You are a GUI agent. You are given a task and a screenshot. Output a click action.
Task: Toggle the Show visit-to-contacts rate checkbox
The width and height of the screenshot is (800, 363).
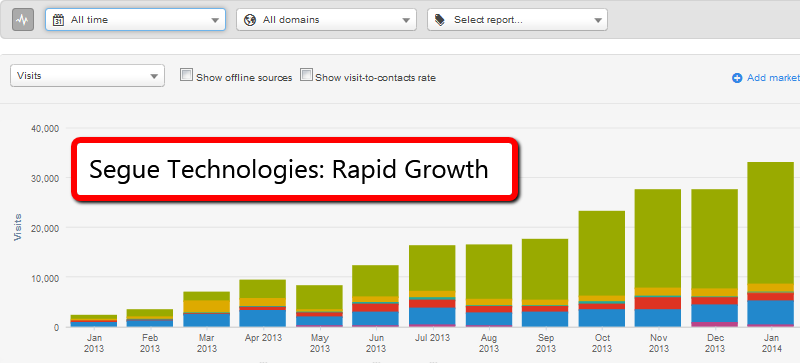[306, 76]
